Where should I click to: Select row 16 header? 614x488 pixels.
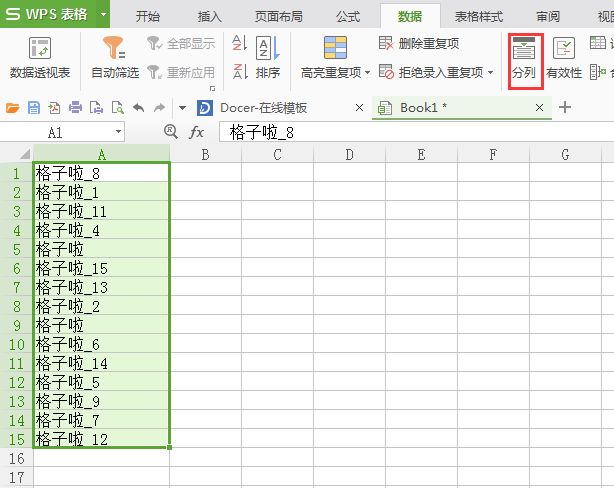tap(16, 458)
